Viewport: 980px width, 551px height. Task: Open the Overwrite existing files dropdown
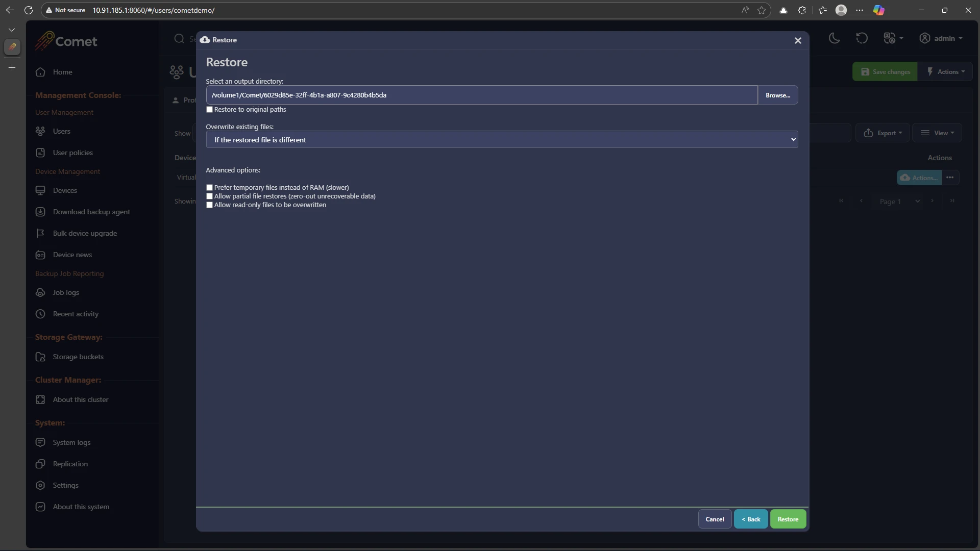point(502,139)
